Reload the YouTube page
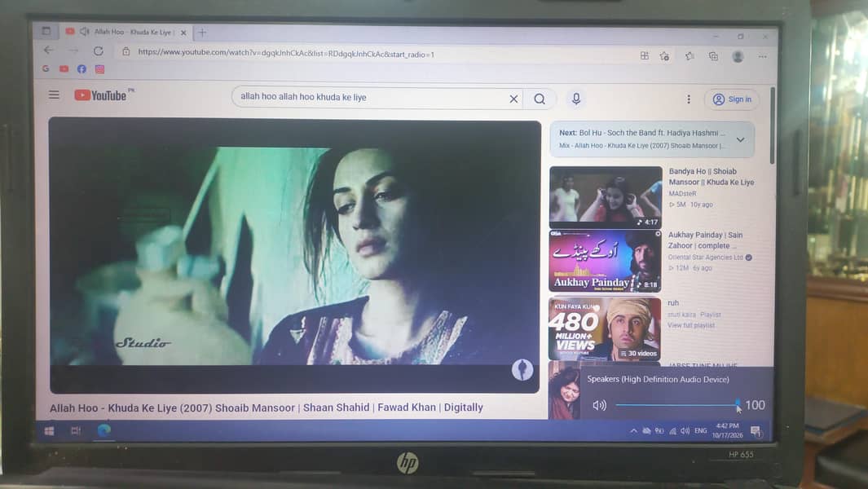This screenshot has width=868, height=489. click(98, 51)
